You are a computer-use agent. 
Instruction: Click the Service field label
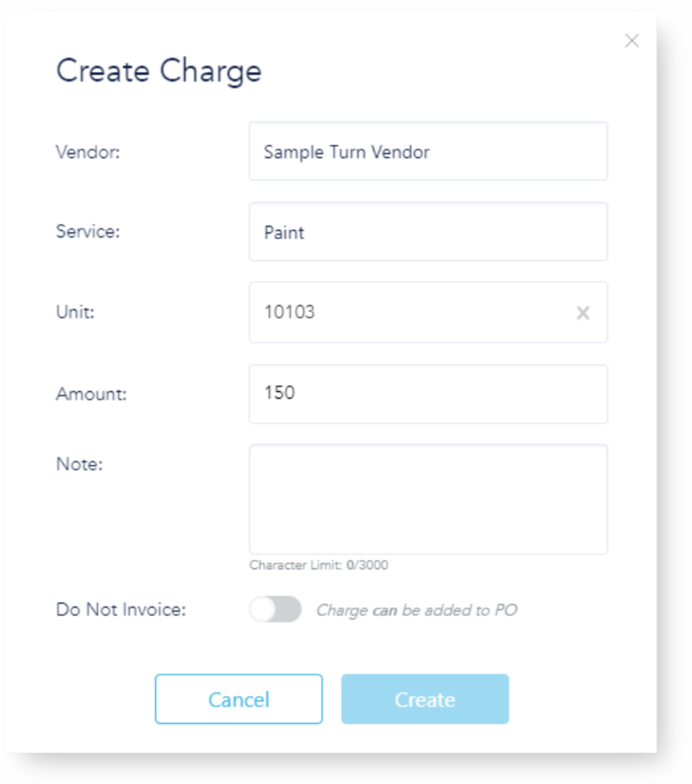[x=88, y=232]
